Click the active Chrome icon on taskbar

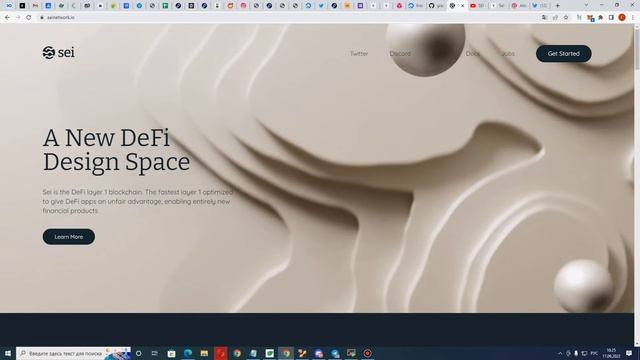286,353
